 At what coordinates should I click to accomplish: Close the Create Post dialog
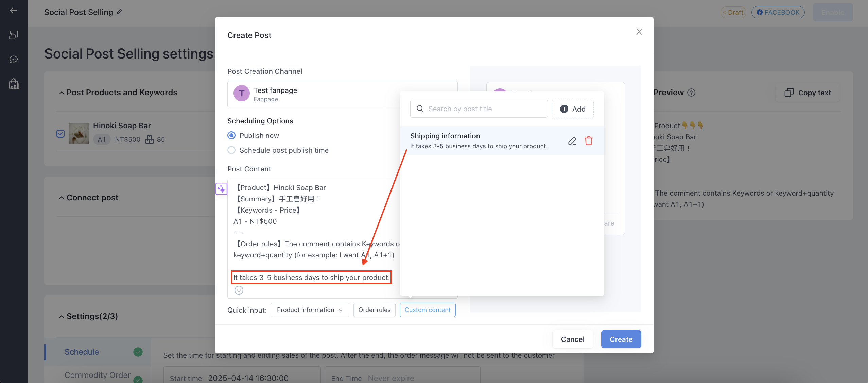point(639,32)
